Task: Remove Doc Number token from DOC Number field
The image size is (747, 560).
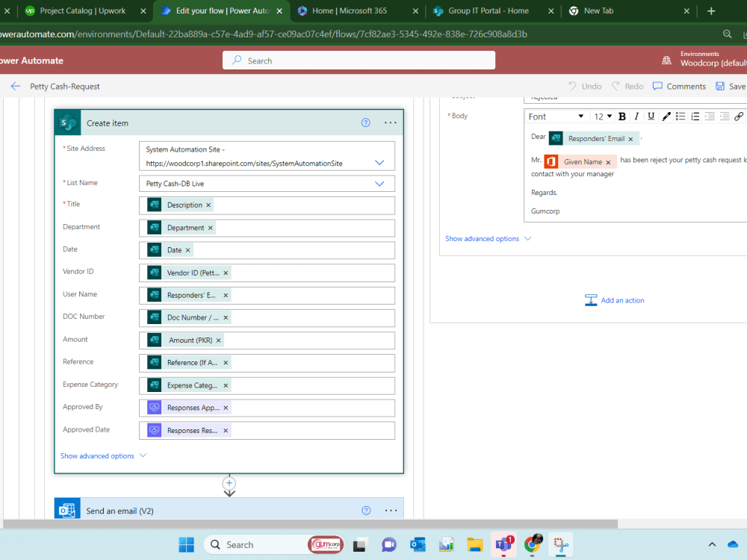Action: (226, 317)
